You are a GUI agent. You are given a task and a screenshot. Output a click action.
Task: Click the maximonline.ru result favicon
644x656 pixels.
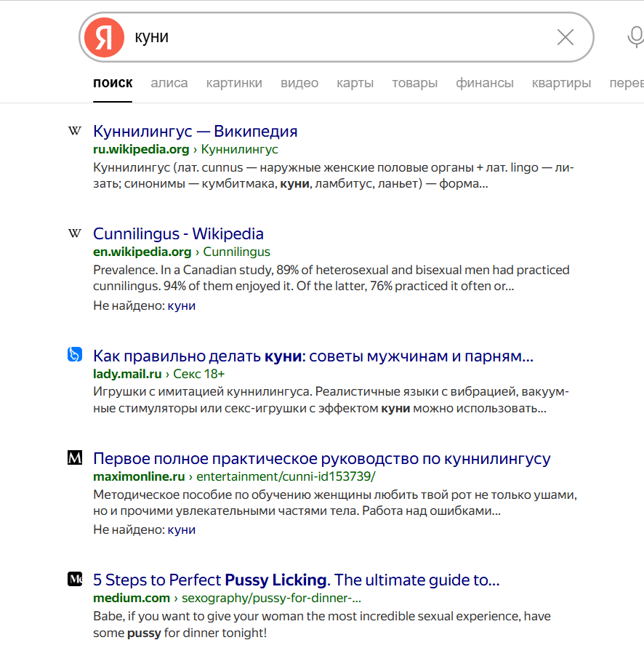point(74,458)
